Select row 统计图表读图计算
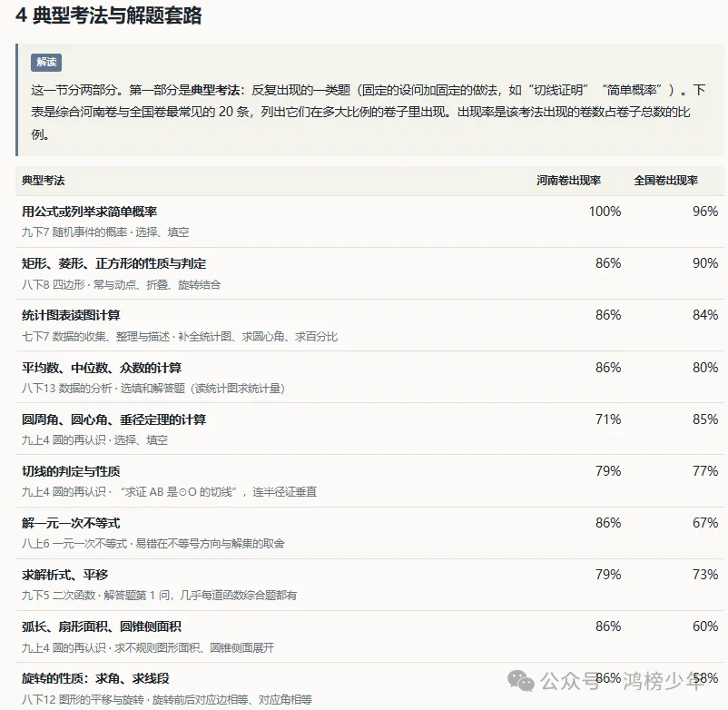This screenshot has height=710, width=728. [369, 325]
